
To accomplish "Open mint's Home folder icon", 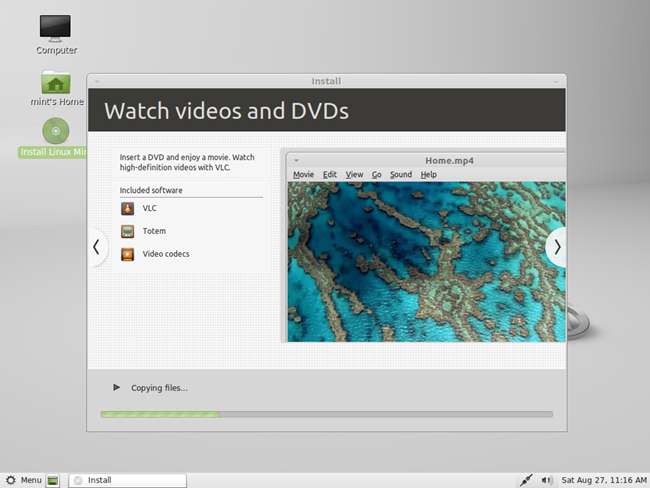I will coord(56,82).
